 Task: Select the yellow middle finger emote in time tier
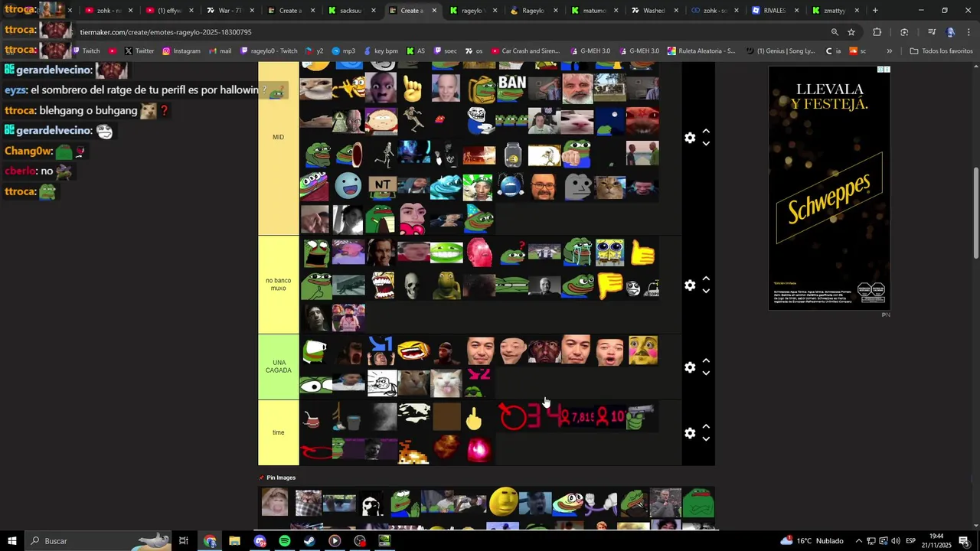coord(475,418)
